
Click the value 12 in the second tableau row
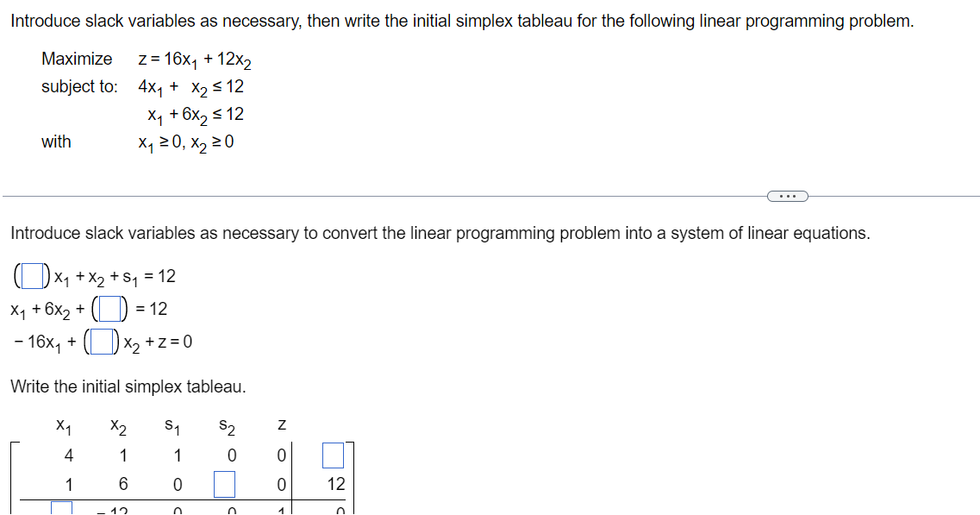point(335,484)
